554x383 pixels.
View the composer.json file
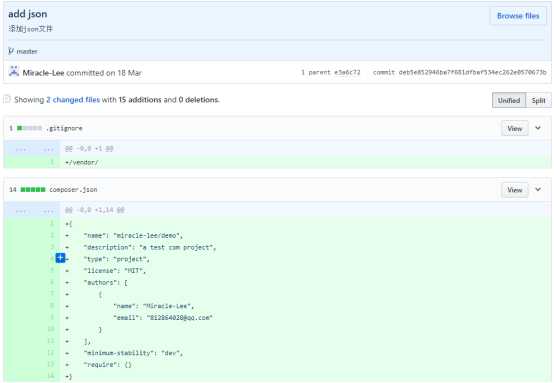click(x=514, y=190)
